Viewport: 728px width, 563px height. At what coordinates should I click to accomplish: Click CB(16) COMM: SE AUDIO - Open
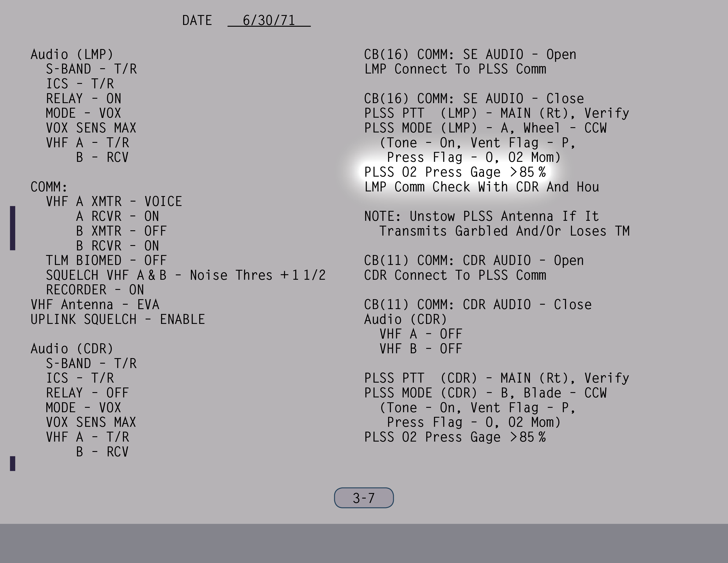(x=470, y=54)
